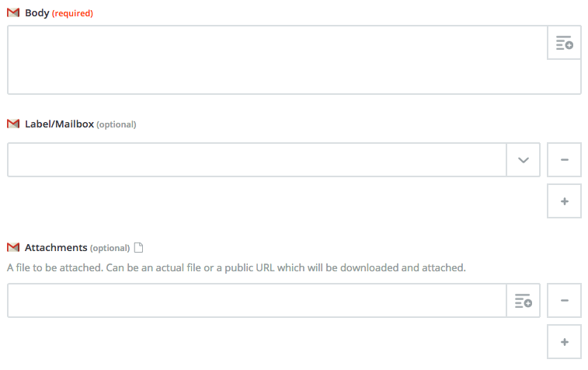This screenshot has width=588, height=370.
Task: Remove the Attachments row with minus
Action: 564,301
